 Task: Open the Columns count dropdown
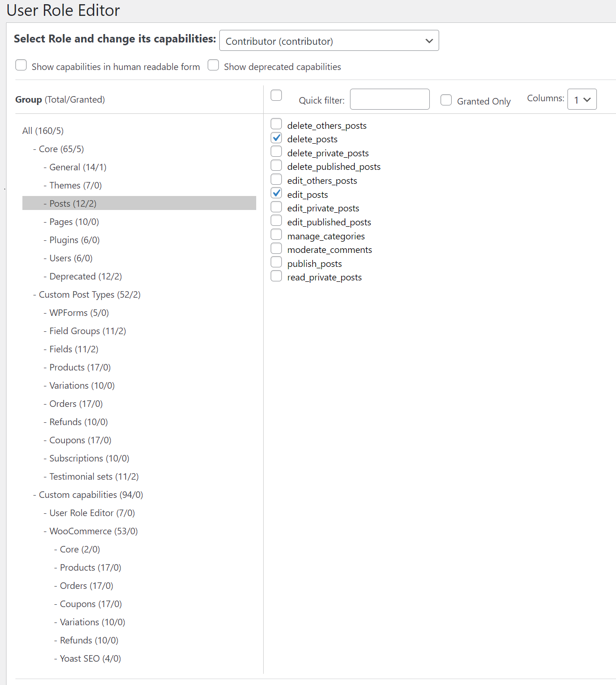(581, 99)
